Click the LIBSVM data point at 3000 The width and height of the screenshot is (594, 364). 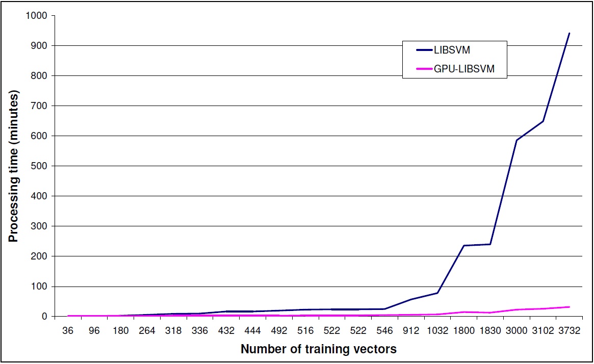(516, 140)
